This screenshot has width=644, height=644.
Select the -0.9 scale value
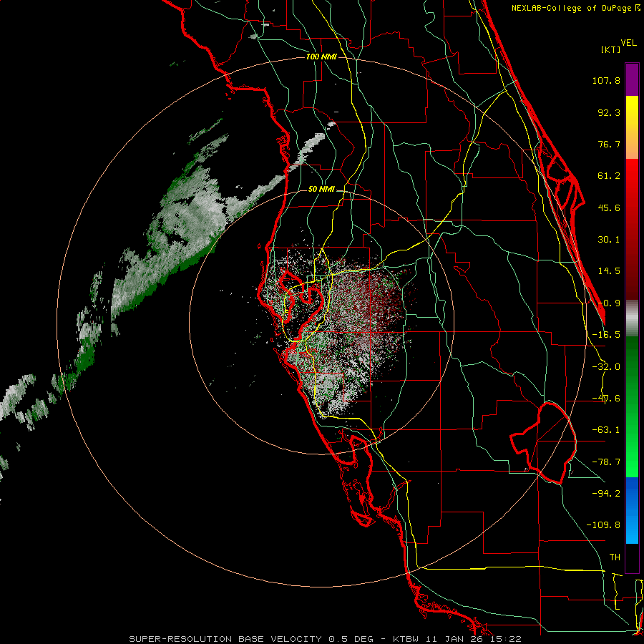pos(609,303)
